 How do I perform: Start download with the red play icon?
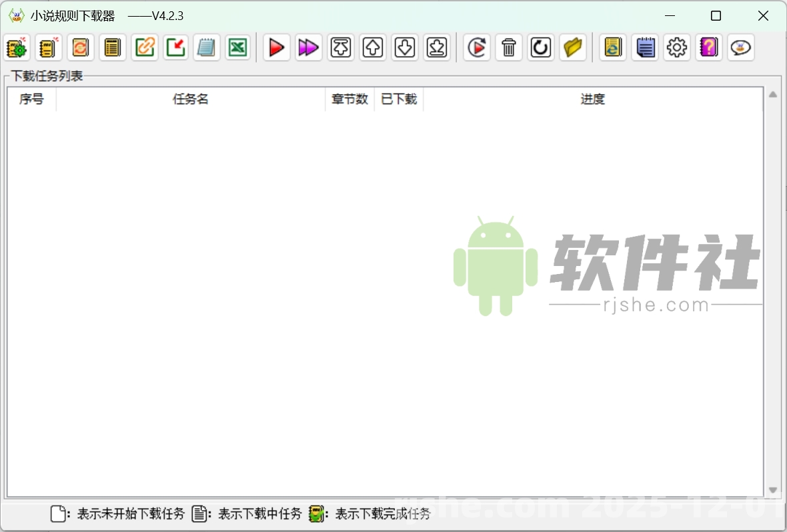point(276,47)
